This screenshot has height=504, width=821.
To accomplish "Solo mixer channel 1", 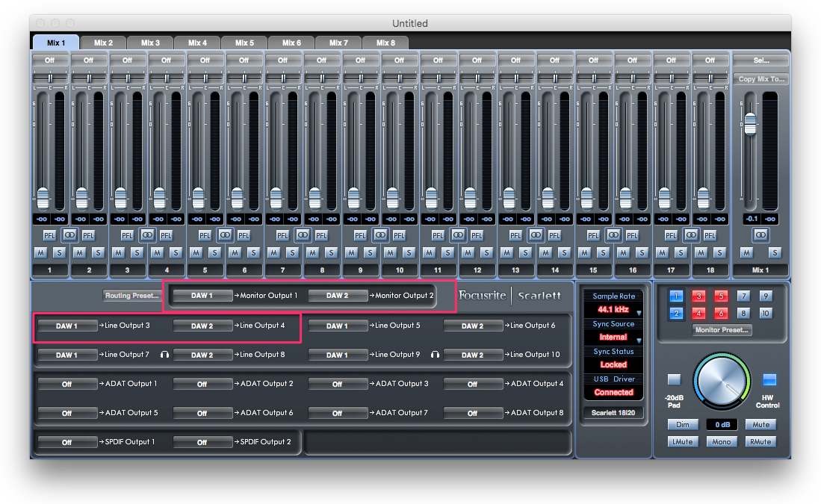I will 59,253.
